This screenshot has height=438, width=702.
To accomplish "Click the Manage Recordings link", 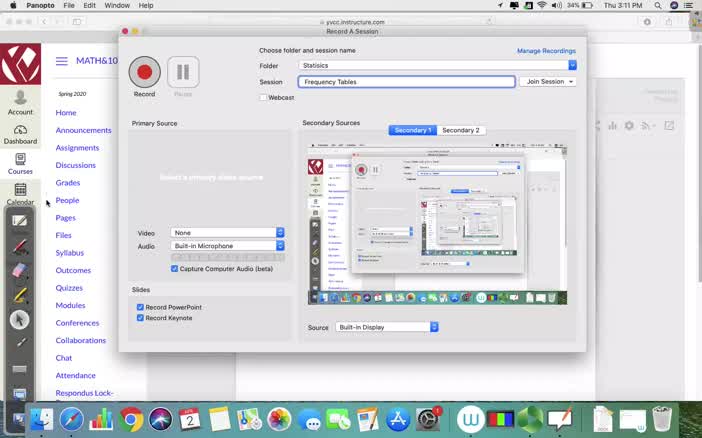I will click(x=546, y=50).
